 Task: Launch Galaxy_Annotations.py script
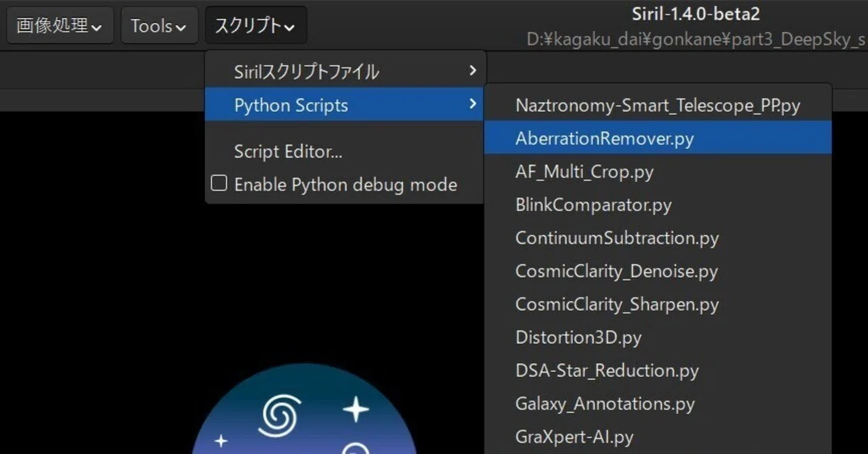(x=658, y=404)
